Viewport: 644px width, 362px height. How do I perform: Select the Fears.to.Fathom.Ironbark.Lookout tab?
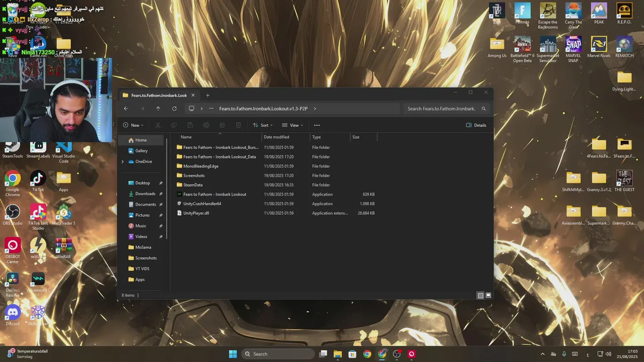(x=159, y=96)
